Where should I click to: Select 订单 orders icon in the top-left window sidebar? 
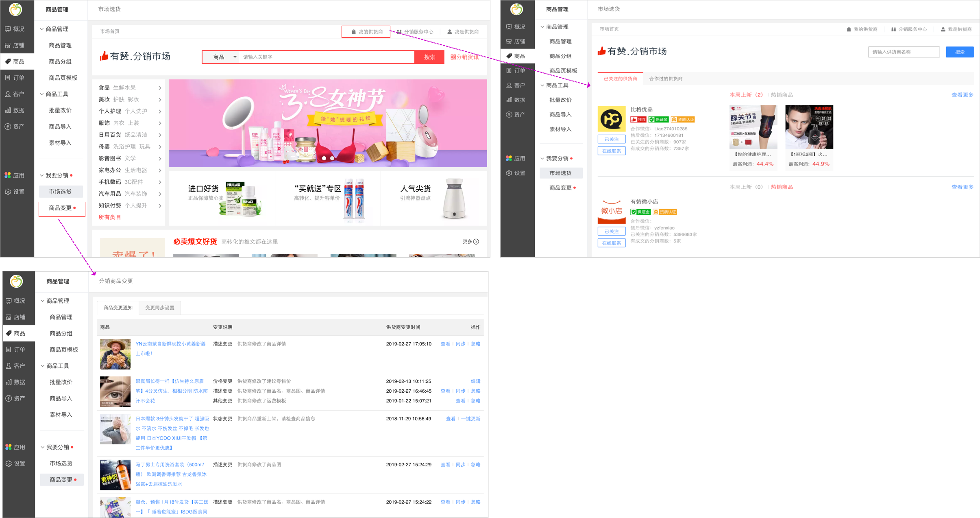pyautogui.click(x=8, y=78)
